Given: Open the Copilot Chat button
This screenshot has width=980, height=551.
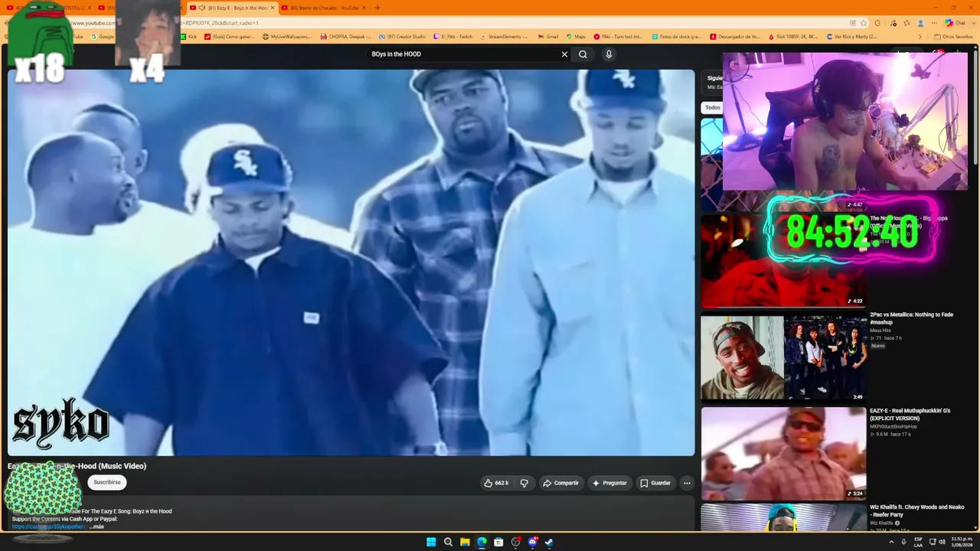Looking at the screenshot, I should pos(955,23).
